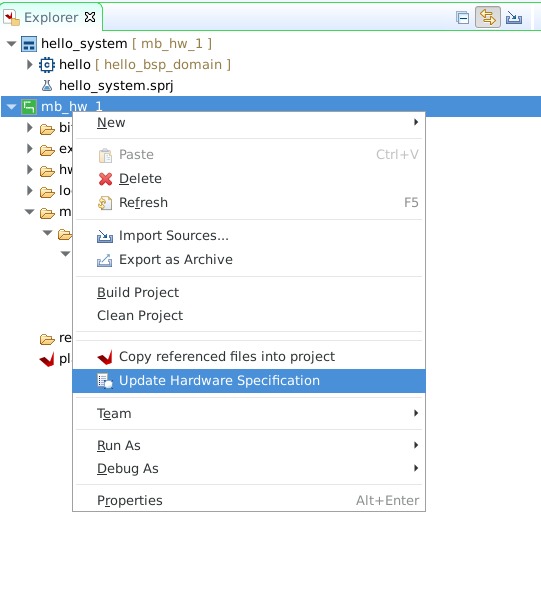The width and height of the screenshot is (541, 607).
Task: Select Copy referenced files into project
Action: 249,357
